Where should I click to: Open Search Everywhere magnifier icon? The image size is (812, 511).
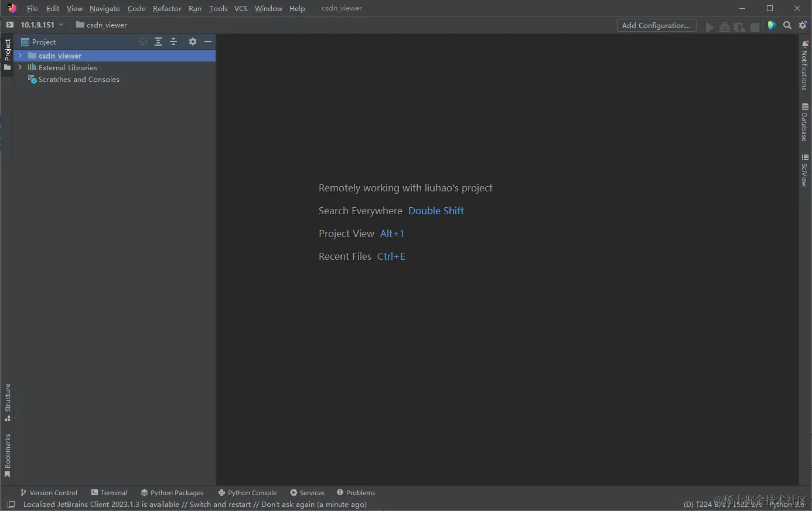(787, 25)
